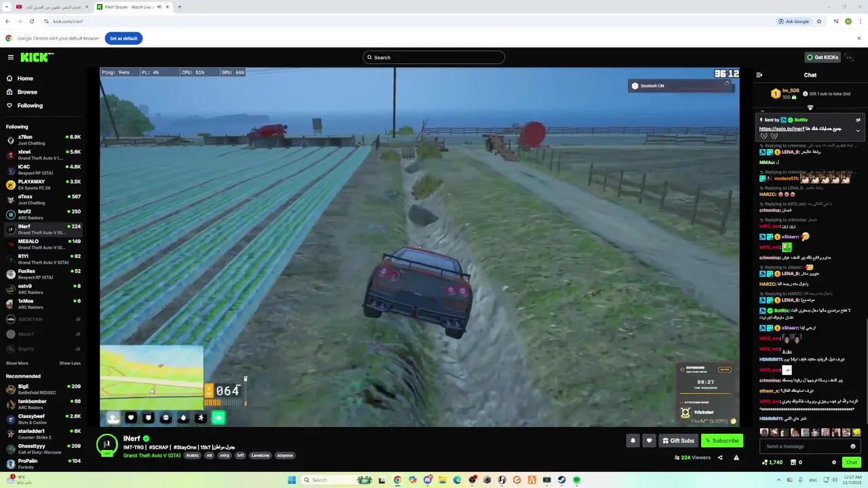This screenshot has height=488, width=868.
Task: Open BigE recommended channel
Action: click(43, 389)
